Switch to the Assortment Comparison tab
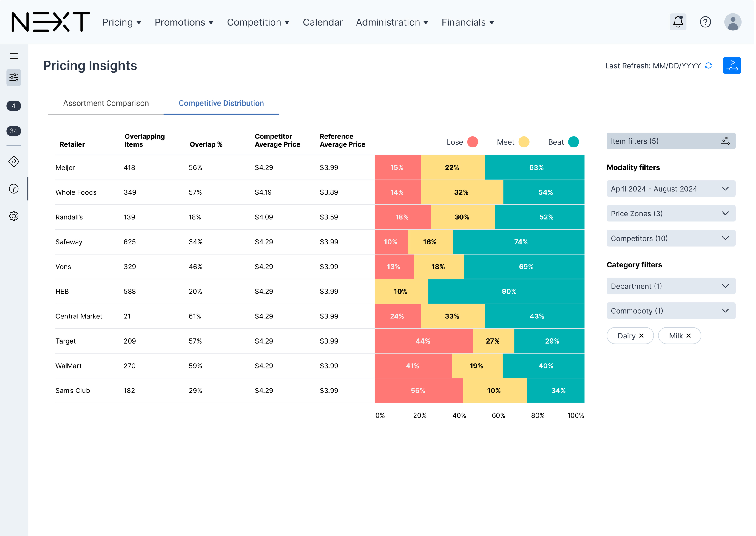 [106, 103]
